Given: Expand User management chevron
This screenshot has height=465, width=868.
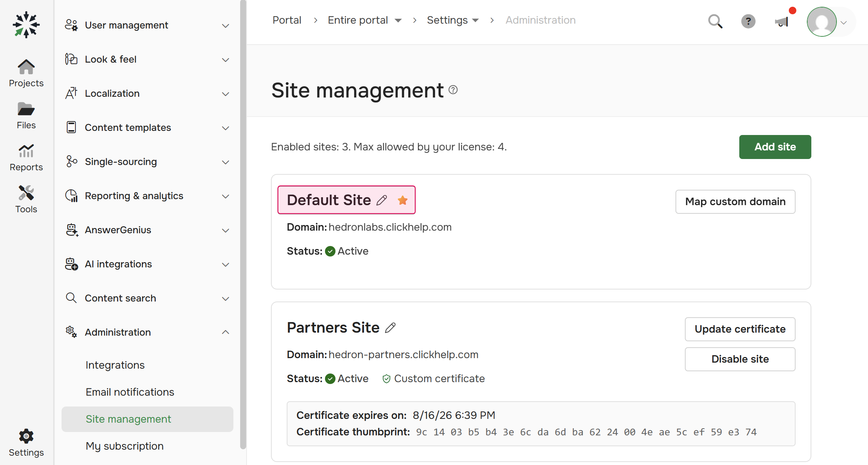Looking at the screenshot, I should 226,26.
